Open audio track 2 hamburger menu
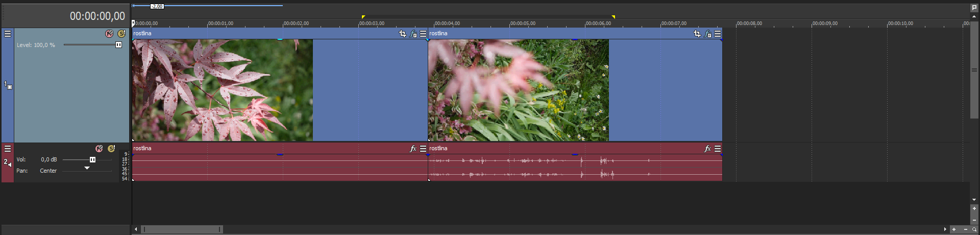 pyautogui.click(x=8, y=149)
